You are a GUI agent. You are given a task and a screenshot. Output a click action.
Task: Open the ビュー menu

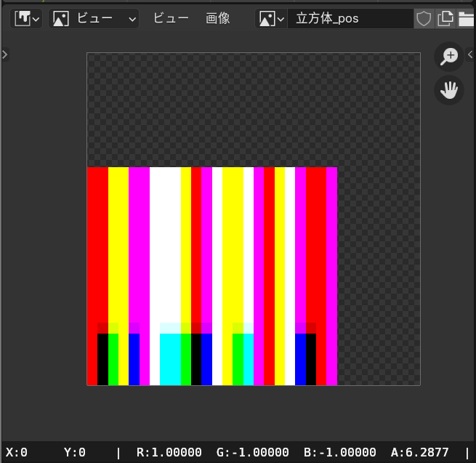(x=171, y=19)
